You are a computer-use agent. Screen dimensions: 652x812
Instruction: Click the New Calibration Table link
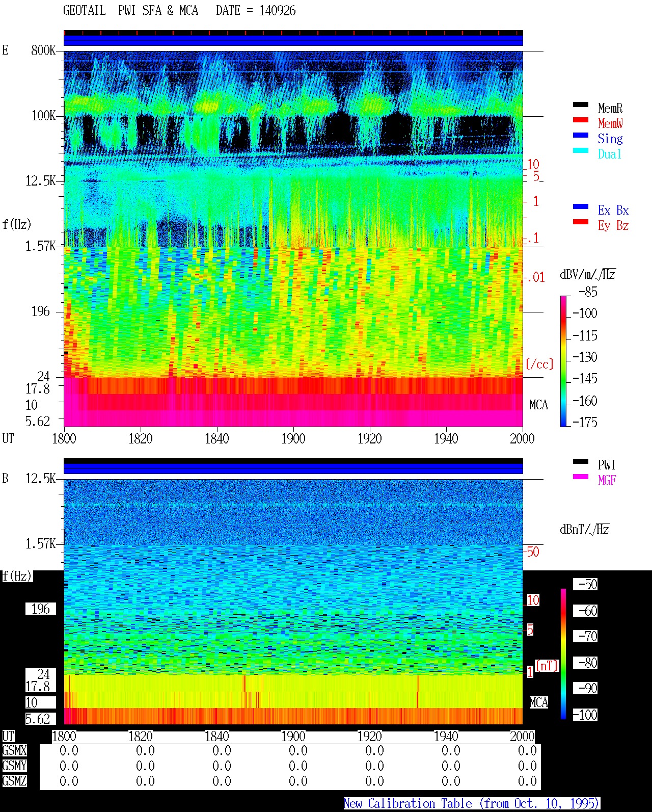tap(472, 803)
